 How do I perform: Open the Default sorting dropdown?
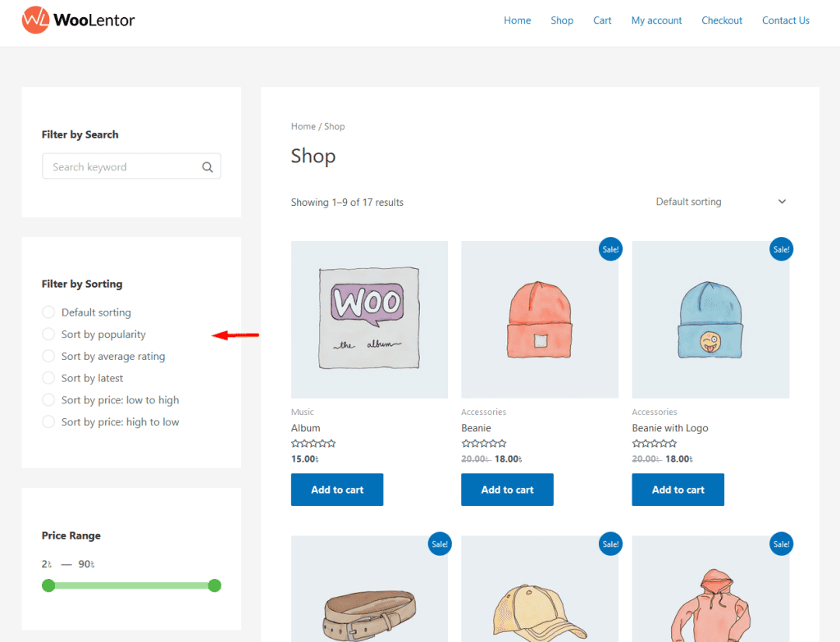(x=720, y=202)
